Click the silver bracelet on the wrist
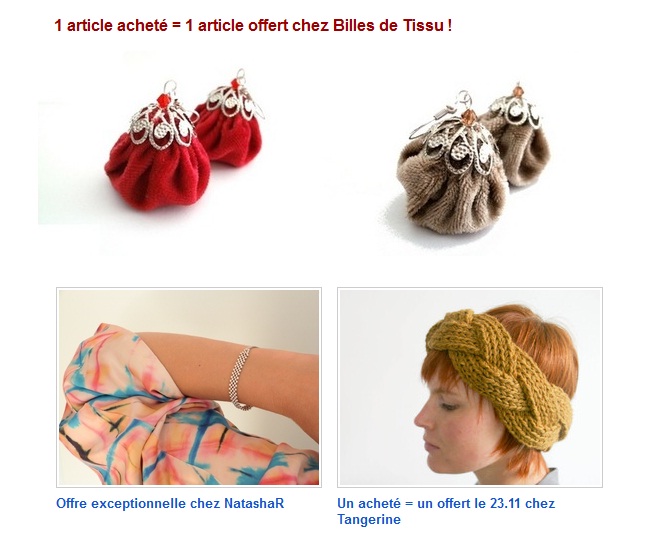The image size is (657, 535). click(x=241, y=378)
